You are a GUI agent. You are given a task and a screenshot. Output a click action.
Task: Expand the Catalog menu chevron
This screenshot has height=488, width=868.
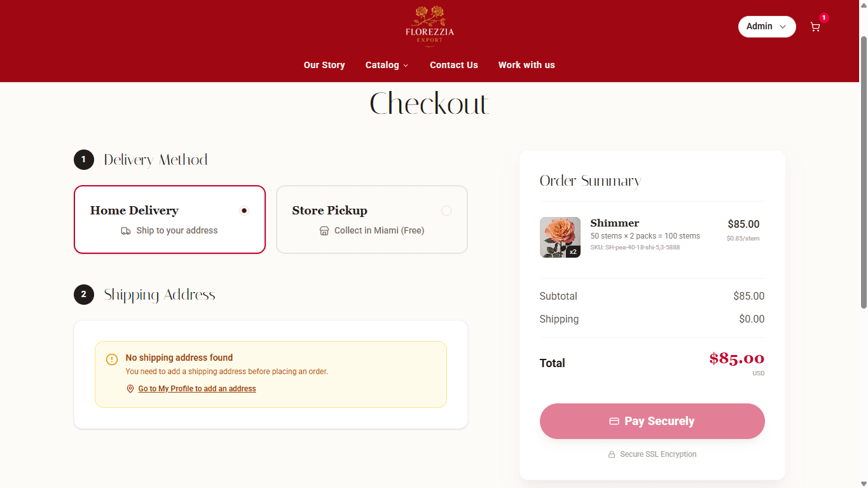pyautogui.click(x=406, y=66)
